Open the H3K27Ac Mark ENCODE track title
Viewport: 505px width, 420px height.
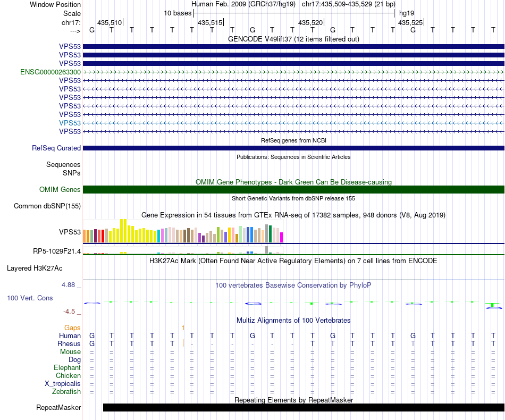(293, 261)
